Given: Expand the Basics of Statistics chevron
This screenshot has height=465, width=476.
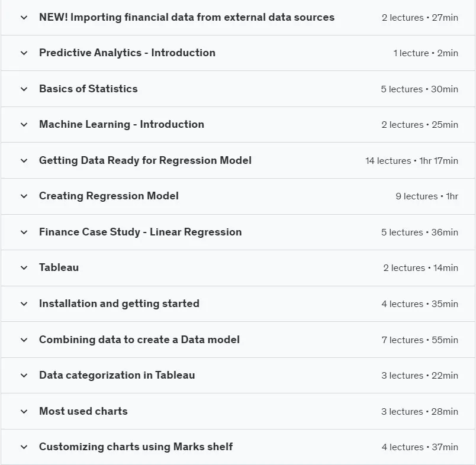Looking at the screenshot, I should (24, 89).
